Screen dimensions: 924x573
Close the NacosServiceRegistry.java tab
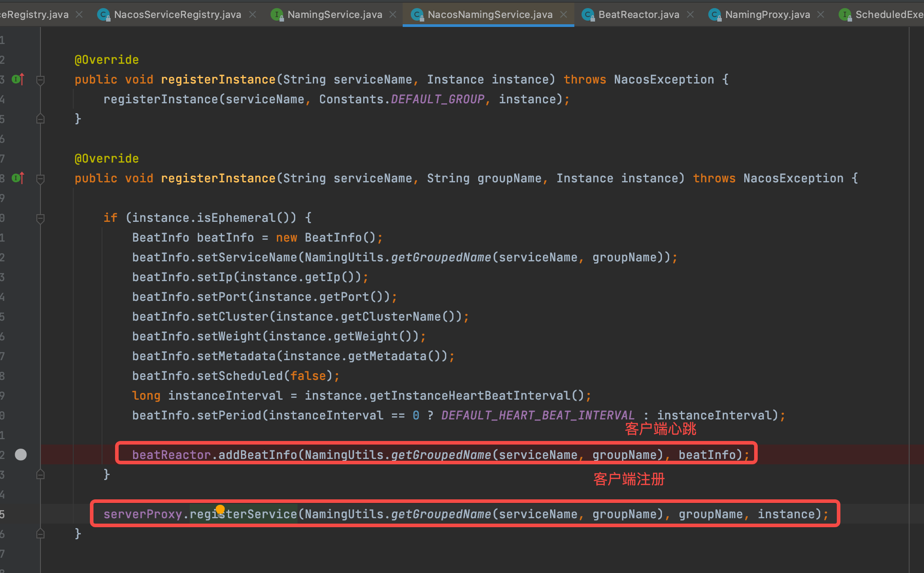coord(253,15)
